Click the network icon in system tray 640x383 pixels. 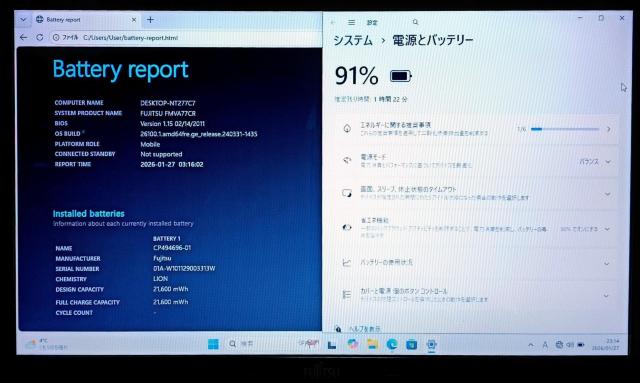coord(559,345)
